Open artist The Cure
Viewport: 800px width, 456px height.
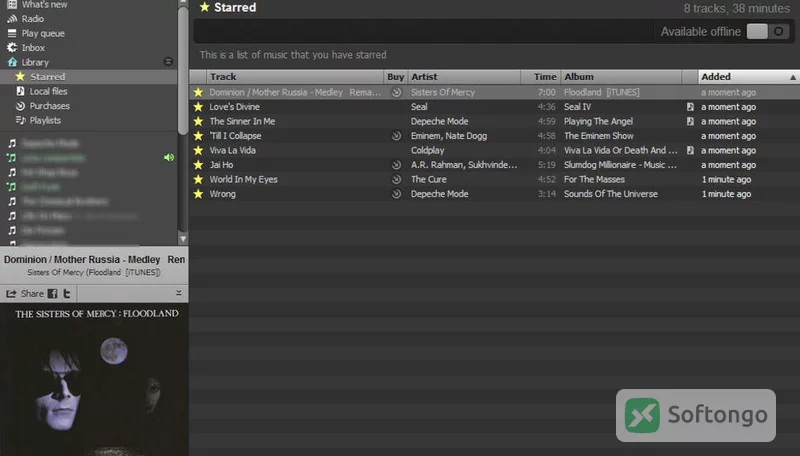pyautogui.click(x=429, y=180)
